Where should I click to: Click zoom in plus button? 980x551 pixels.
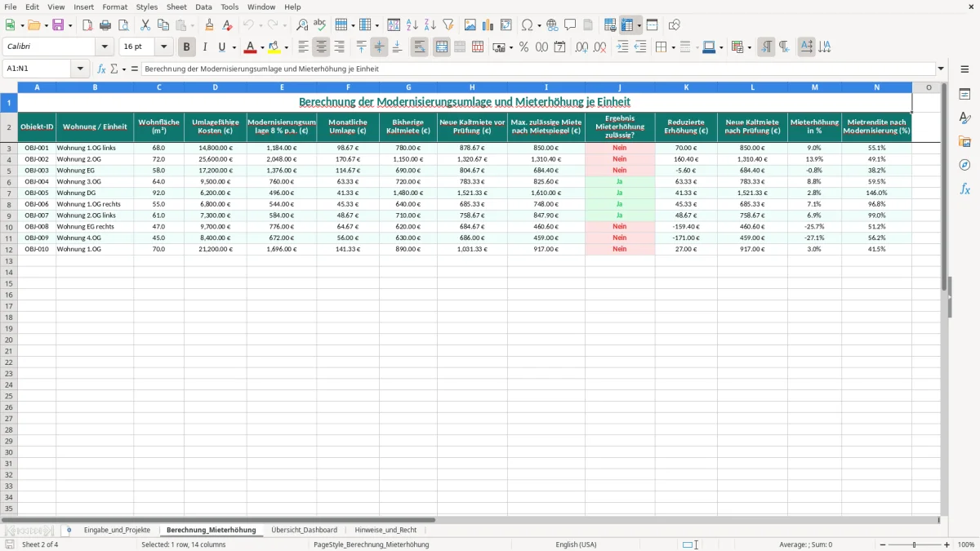pos(947,544)
